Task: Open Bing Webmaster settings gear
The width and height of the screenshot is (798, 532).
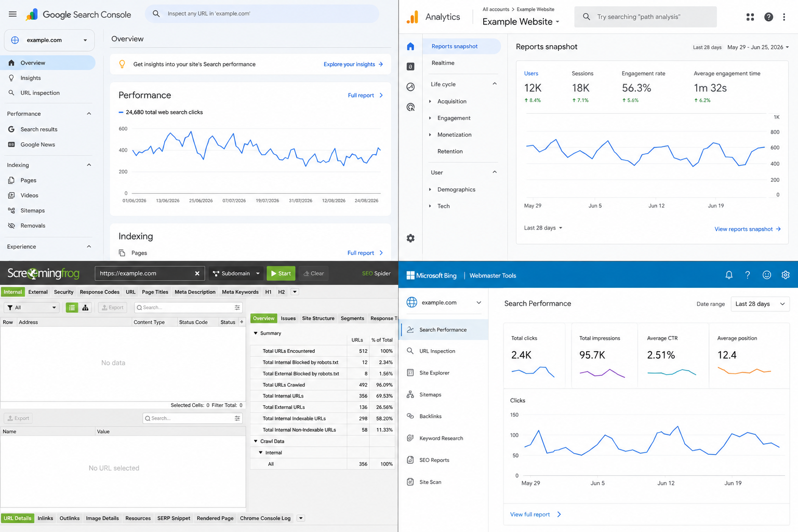Action: 786,275
